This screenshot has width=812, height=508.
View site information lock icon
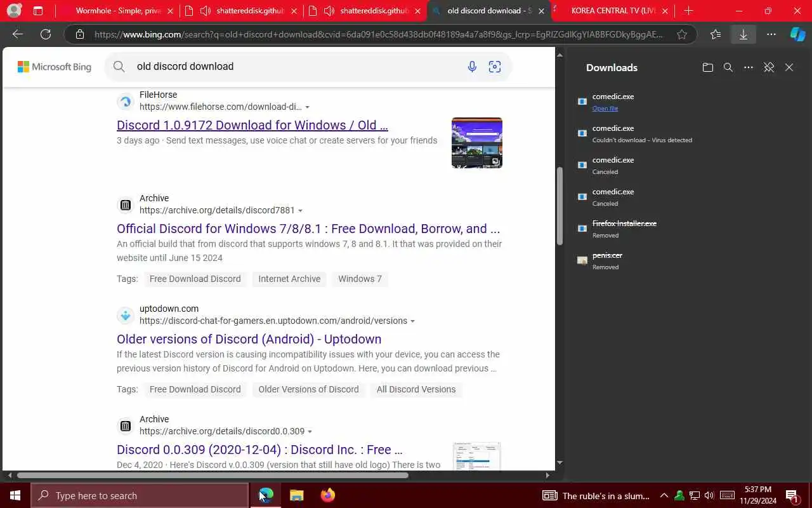79,34
